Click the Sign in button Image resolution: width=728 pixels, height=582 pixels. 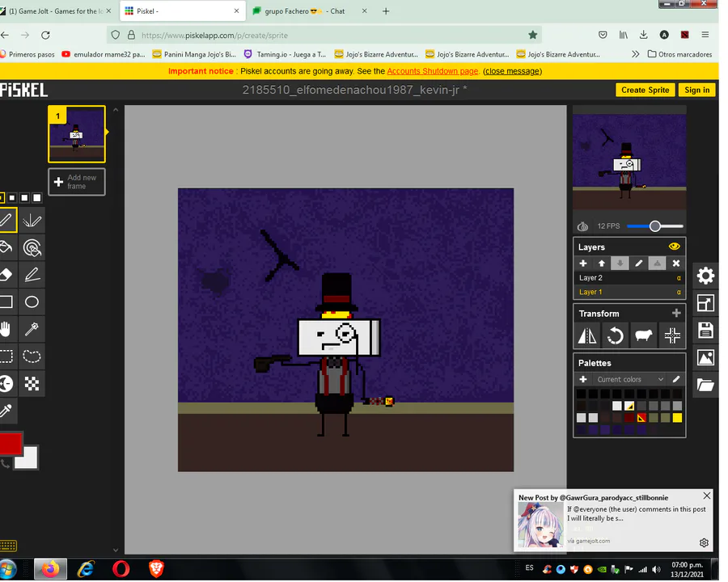click(697, 90)
